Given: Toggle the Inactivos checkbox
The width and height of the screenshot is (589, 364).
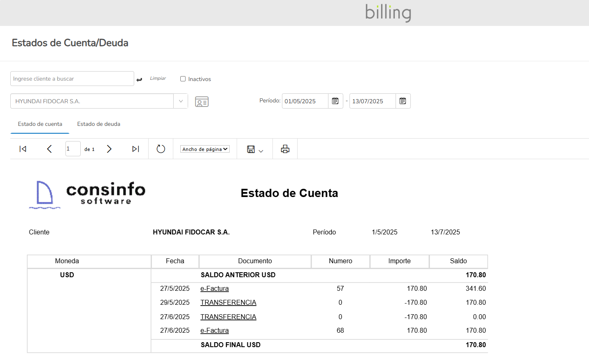Looking at the screenshot, I should [x=183, y=79].
